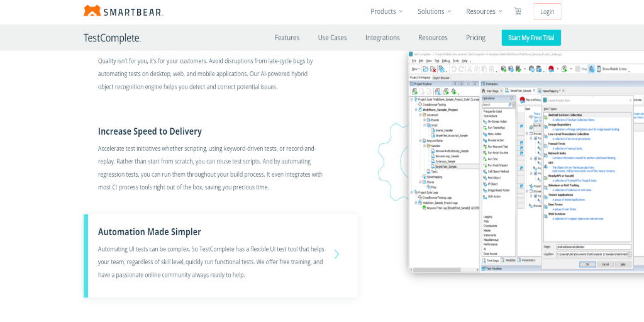
Task: Collapse the KeywordTests node in project tree
Action: pos(420,140)
